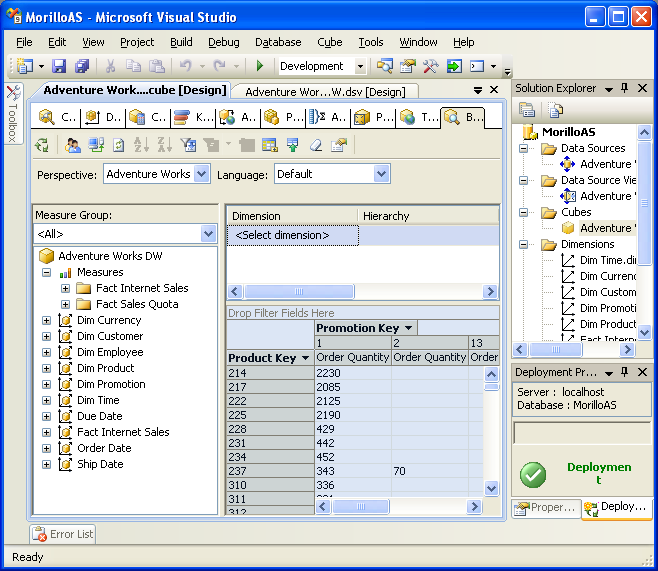Image resolution: width=658 pixels, height=571 pixels.
Task: Click the green Start Debugging arrow
Action: 260,66
